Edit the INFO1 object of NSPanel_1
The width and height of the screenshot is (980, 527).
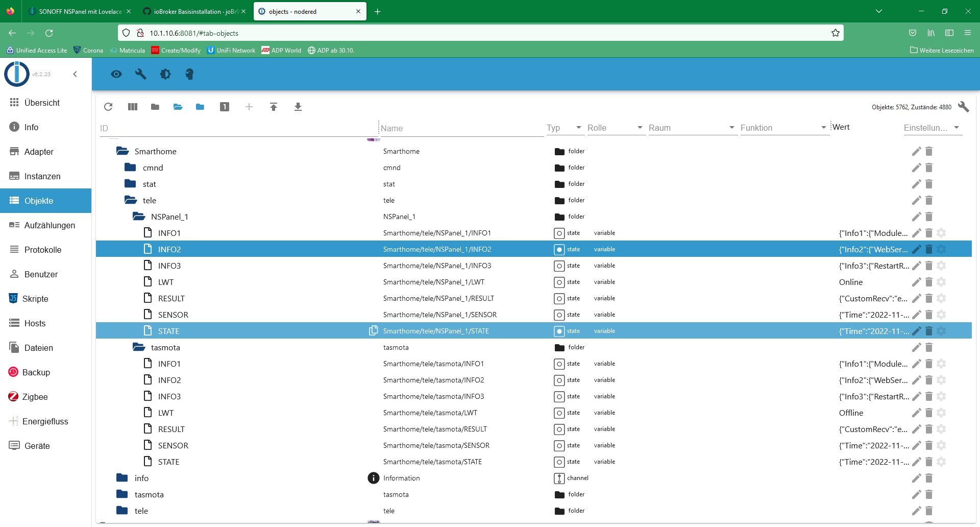(x=917, y=233)
